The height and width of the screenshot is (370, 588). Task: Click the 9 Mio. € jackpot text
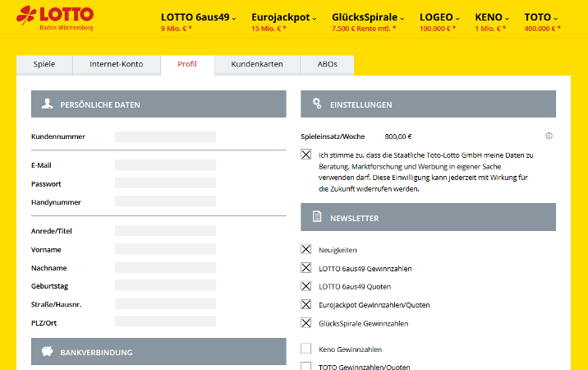[177, 29]
